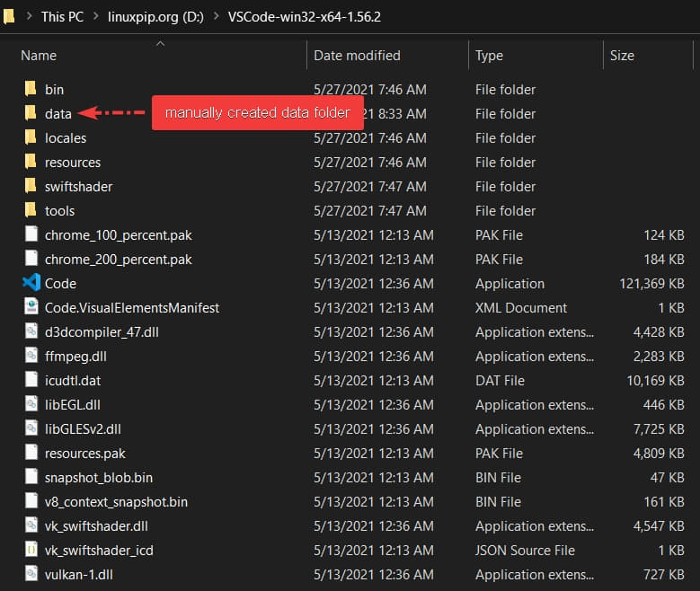Select chrome_200_percent.pak file name
This screenshot has height=591, width=700.
(119, 260)
